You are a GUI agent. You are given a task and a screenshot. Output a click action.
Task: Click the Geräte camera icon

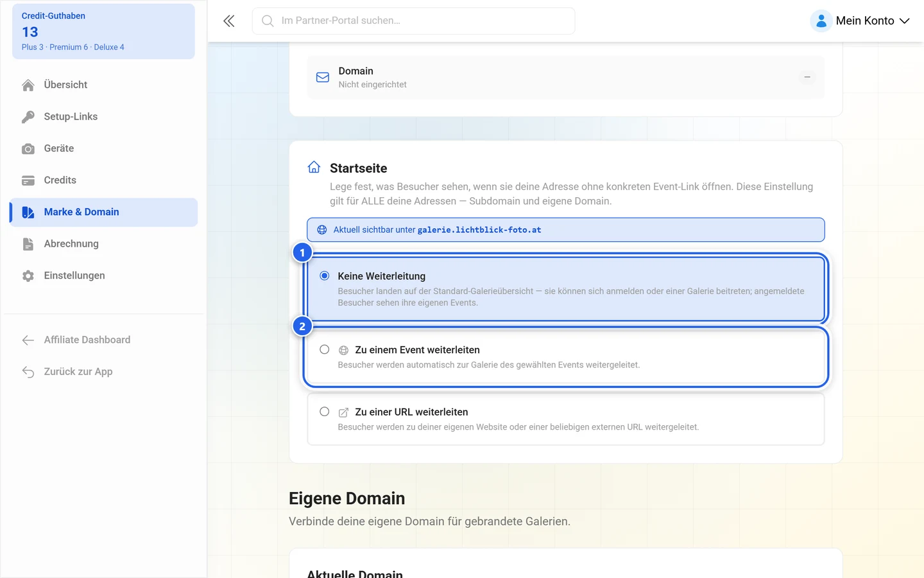coord(28,148)
